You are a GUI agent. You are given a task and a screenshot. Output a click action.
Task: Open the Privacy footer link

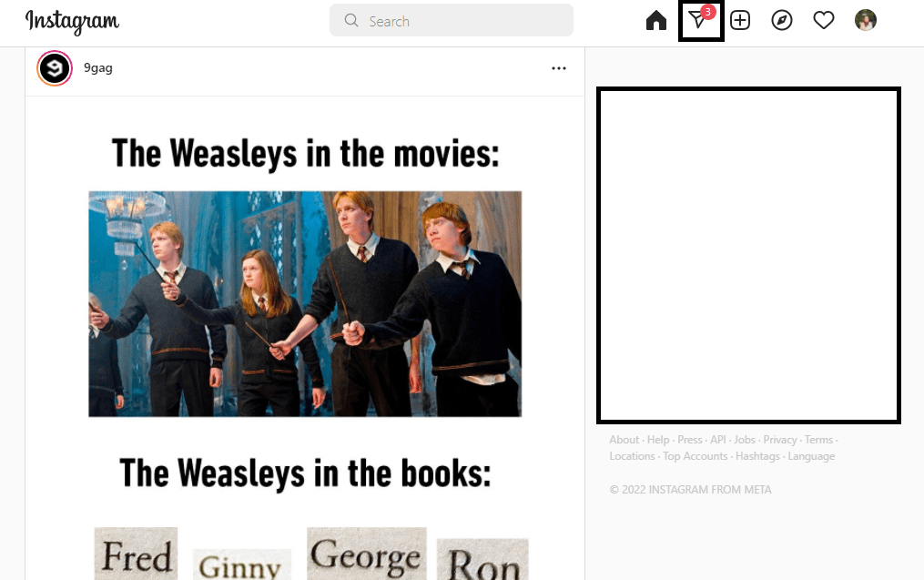(x=779, y=440)
